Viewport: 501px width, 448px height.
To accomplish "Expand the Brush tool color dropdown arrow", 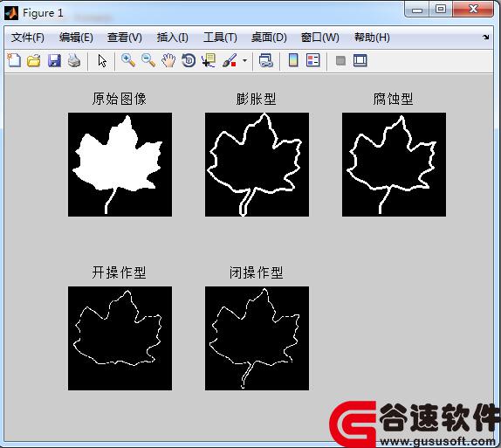I will point(244,60).
